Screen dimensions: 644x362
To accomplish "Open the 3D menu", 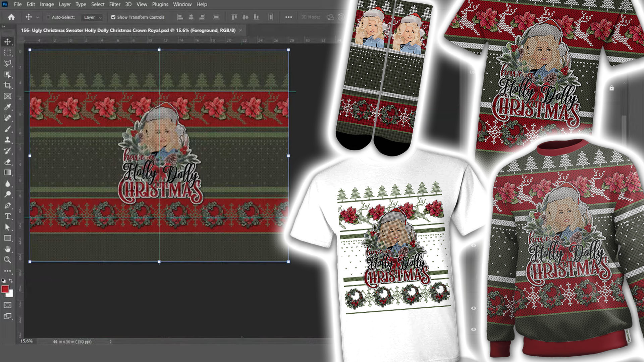I will (x=128, y=4).
